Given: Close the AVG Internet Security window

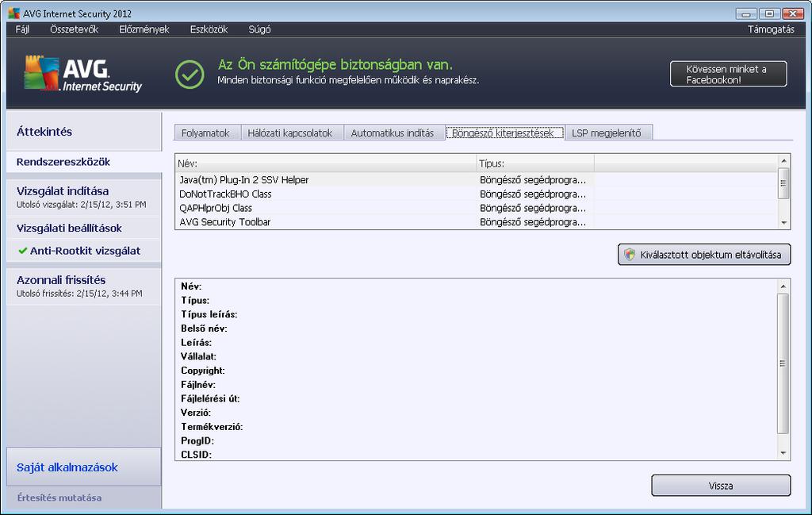Looking at the screenshot, I should tap(793, 14).
